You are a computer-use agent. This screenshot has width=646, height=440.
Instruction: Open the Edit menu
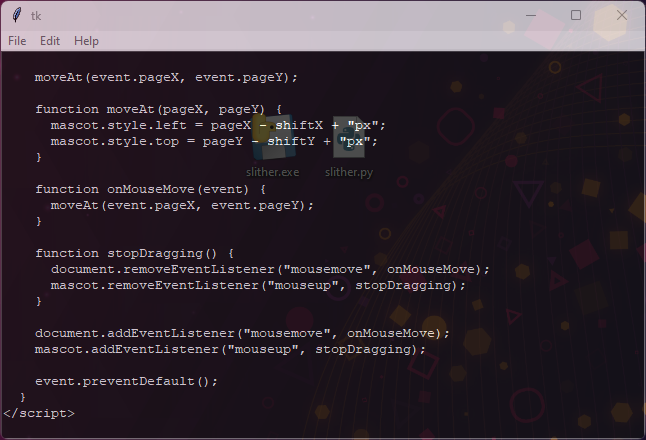pos(50,41)
